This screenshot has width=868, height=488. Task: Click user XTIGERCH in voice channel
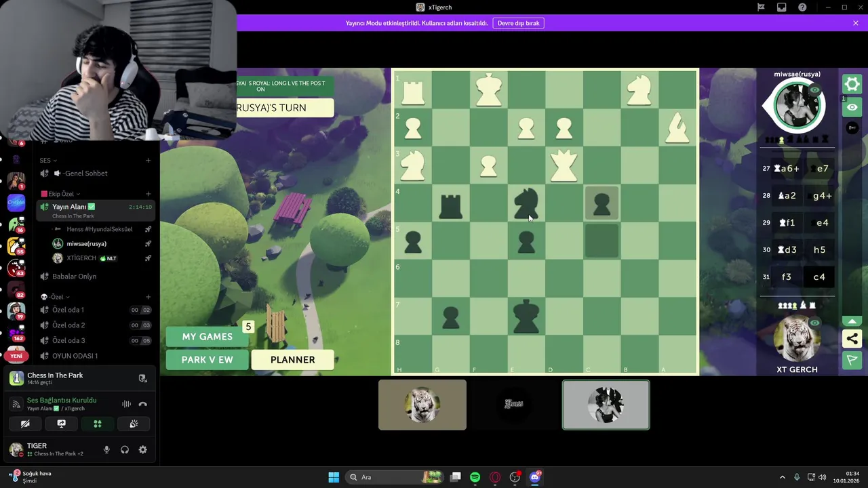coord(102,258)
